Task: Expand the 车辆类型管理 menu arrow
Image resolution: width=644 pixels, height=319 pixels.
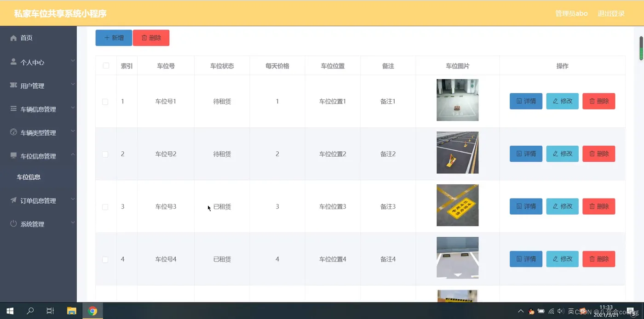Action: pyautogui.click(x=73, y=131)
